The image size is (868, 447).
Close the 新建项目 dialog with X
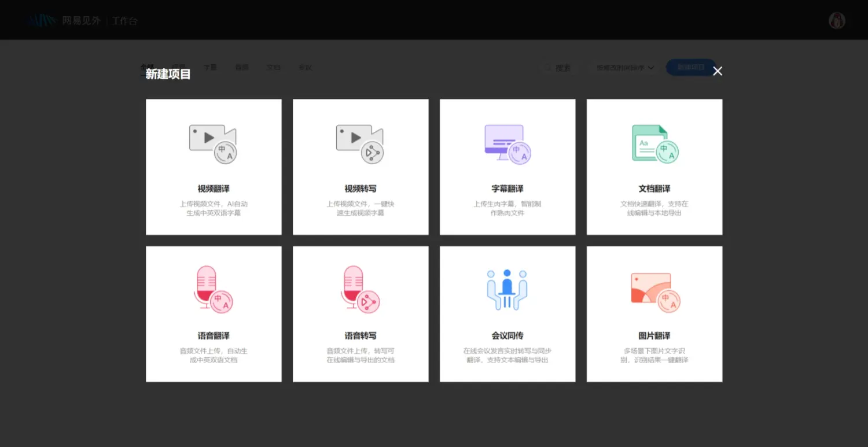point(718,71)
